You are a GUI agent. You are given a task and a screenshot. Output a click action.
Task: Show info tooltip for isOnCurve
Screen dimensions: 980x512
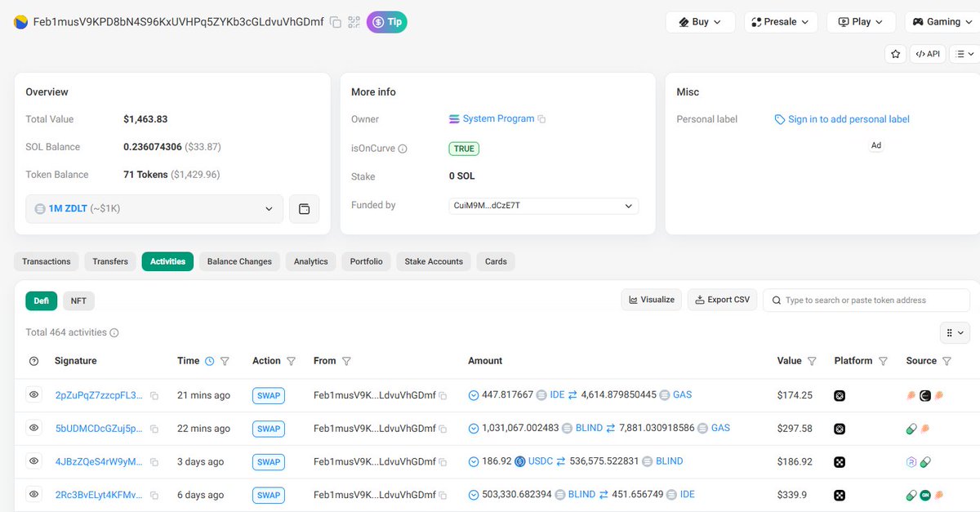[403, 149]
